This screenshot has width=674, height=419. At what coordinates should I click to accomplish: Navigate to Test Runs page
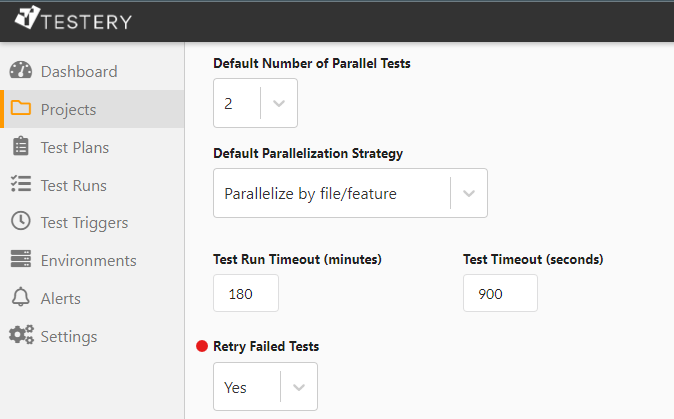click(x=74, y=185)
